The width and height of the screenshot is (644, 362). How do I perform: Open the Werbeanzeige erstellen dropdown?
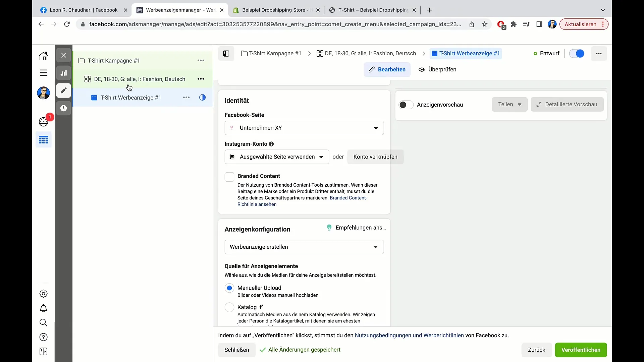click(304, 247)
